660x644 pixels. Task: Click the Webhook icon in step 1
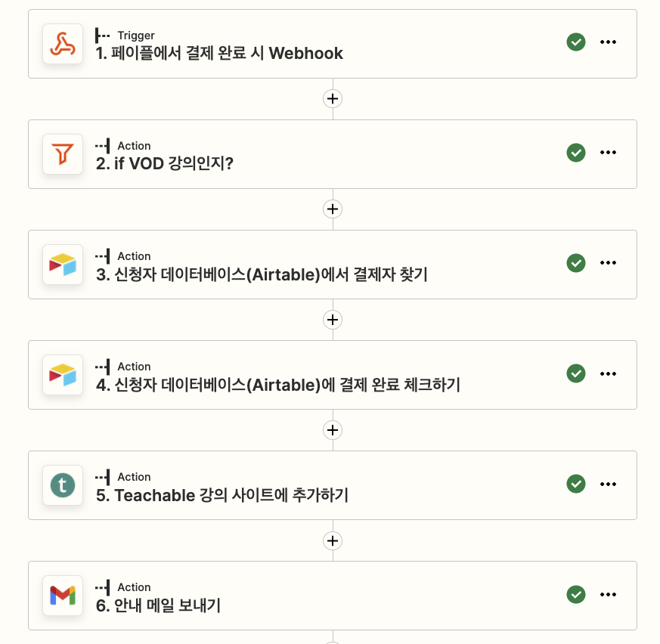pyautogui.click(x=63, y=44)
